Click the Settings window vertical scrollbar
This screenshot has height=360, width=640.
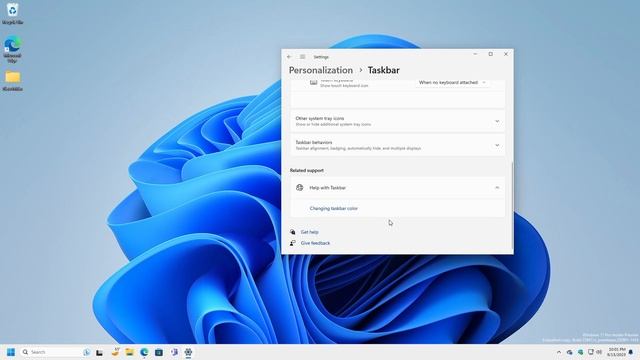point(512,205)
